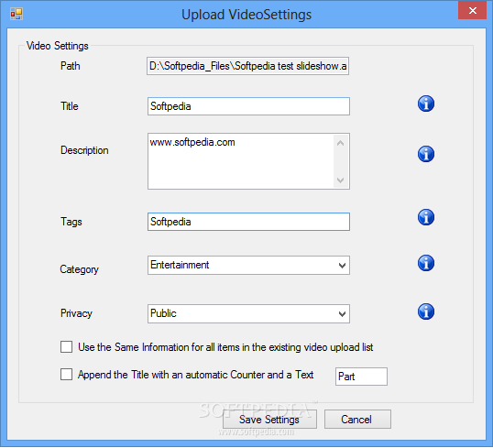Click the description scrollbar up arrow
The width and height of the screenshot is (493, 448).
(x=340, y=143)
